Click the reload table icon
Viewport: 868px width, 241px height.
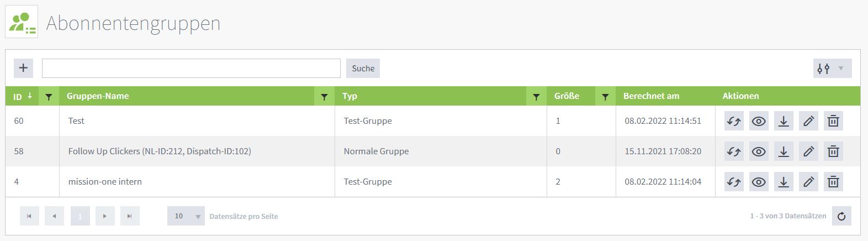(x=841, y=216)
